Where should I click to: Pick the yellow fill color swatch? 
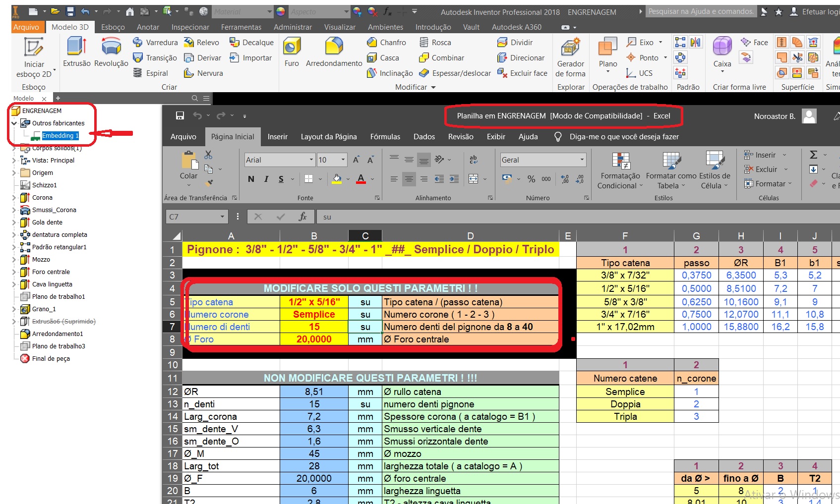(x=337, y=179)
